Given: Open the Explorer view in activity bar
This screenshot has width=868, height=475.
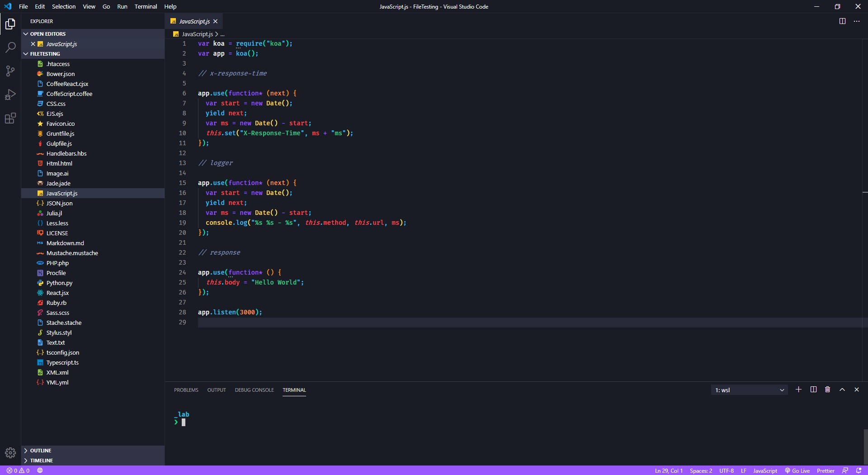Looking at the screenshot, I should click(10, 24).
